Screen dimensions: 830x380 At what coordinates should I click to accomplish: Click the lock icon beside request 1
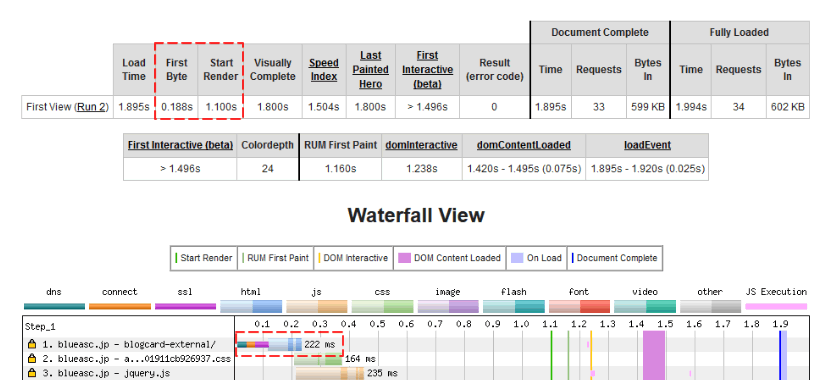pos(32,345)
